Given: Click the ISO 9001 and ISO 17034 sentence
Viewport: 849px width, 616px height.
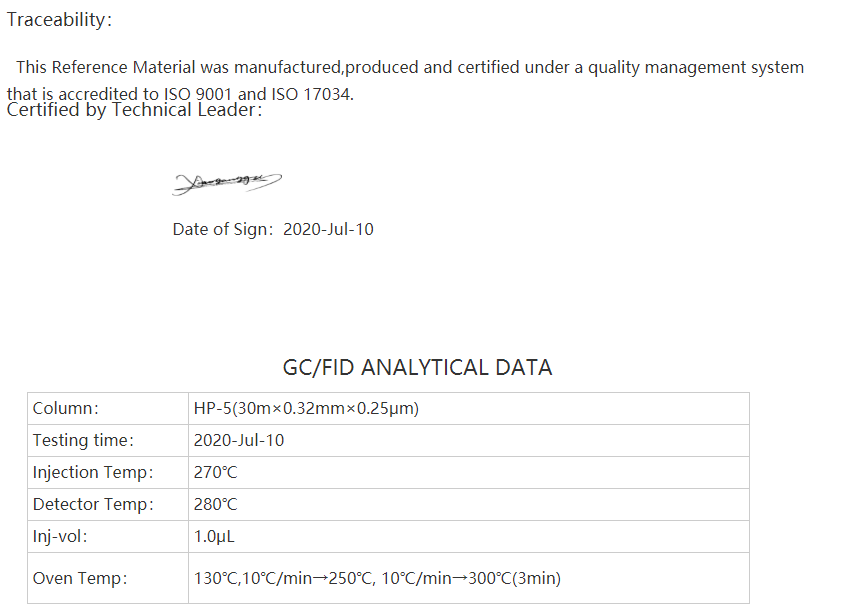Looking at the screenshot, I should [x=180, y=94].
